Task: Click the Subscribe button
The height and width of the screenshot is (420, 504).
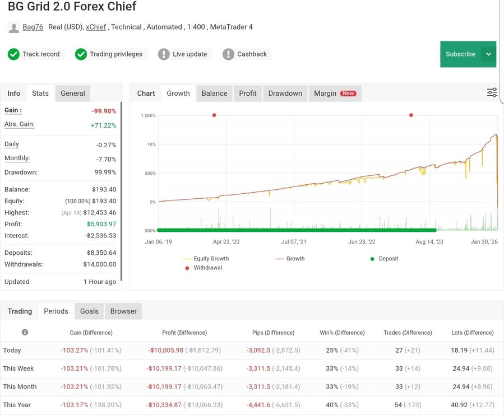Action: tap(461, 54)
